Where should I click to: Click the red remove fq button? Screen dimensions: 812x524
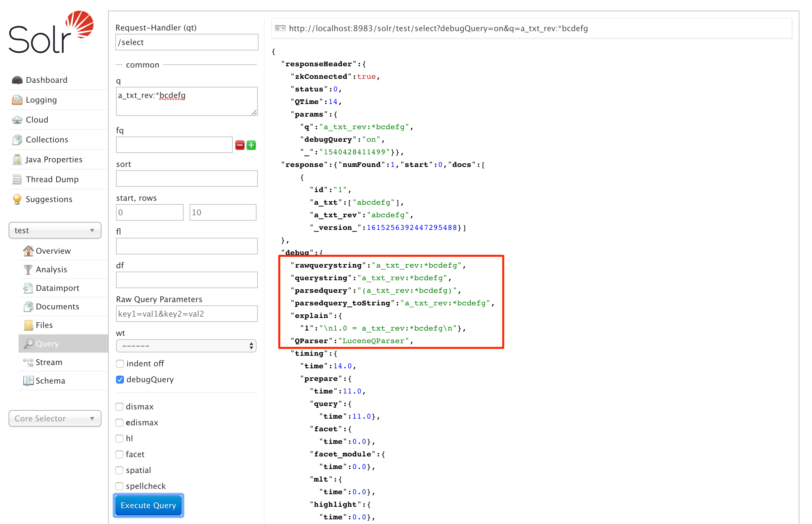pos(240,145)
